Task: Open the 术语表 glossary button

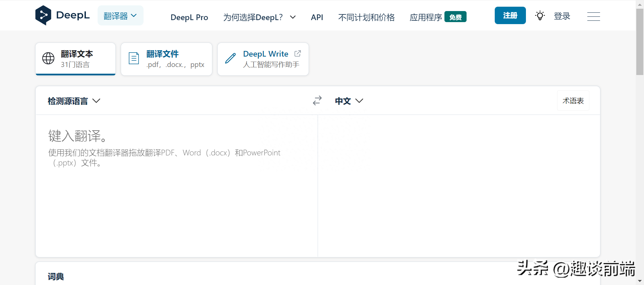Action: coord(573,100)
